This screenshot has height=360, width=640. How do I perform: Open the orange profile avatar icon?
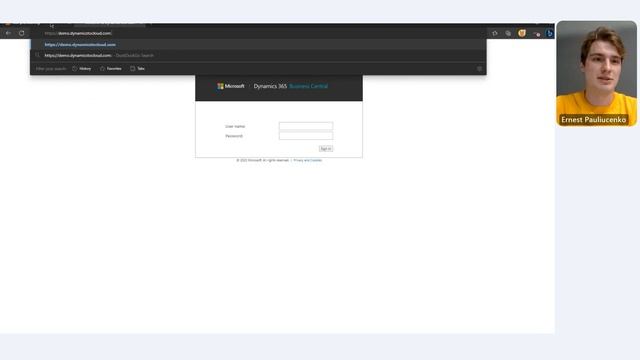(522, 33)
